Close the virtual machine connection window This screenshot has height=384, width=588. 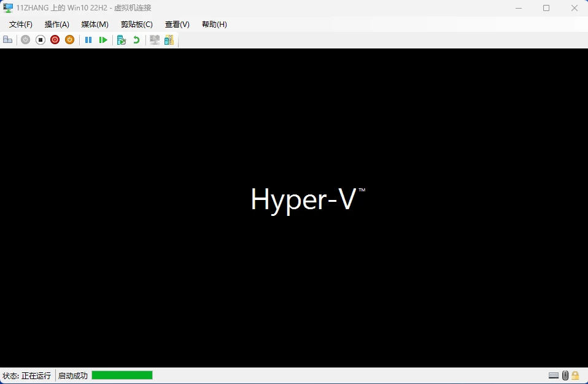click(574, 8)
